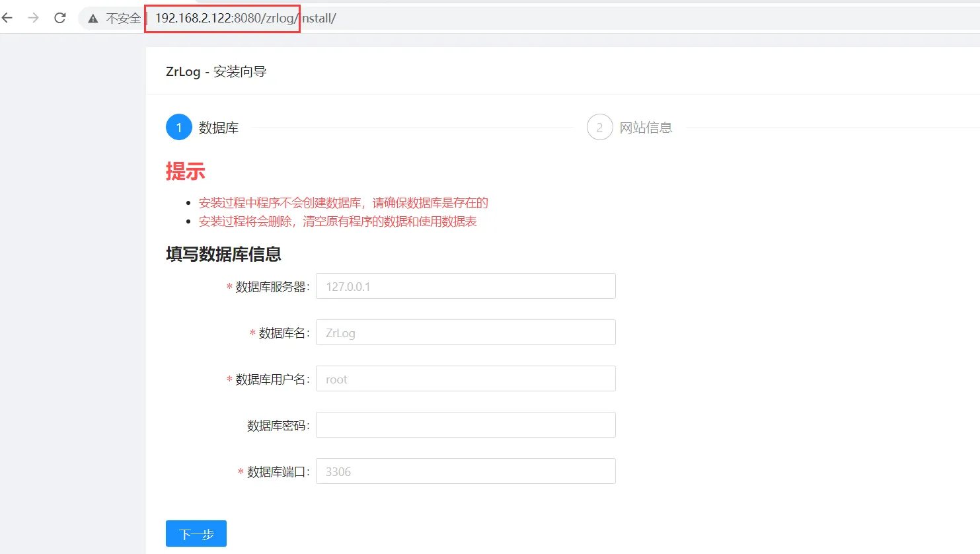The height and width of the screenshot is (554, 980).
Task: Click the 数据库密码 input field
Action: 465,425
